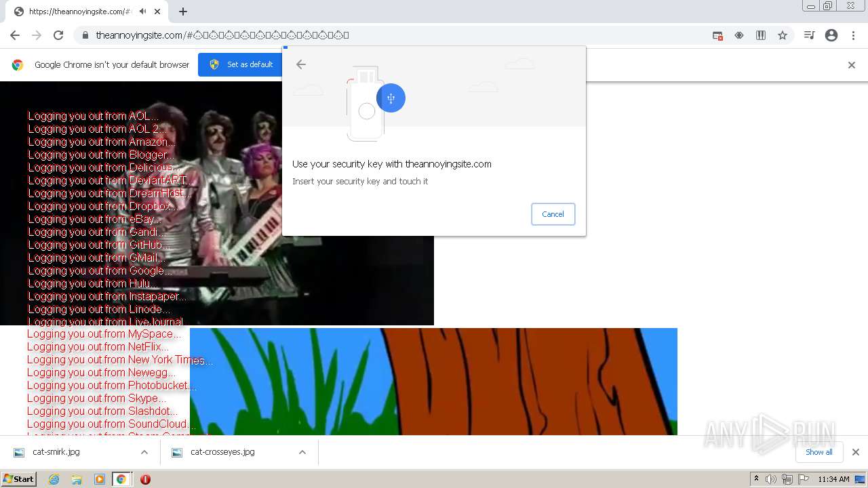Click 'Logging you out from Slashdot...' text
This screenshot has width=868, height=488.
[102, 411]
